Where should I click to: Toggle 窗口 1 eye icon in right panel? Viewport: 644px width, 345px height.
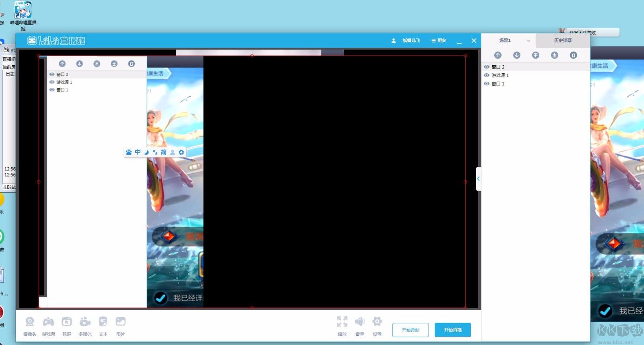pyautogui.click(x=487, y=84)
